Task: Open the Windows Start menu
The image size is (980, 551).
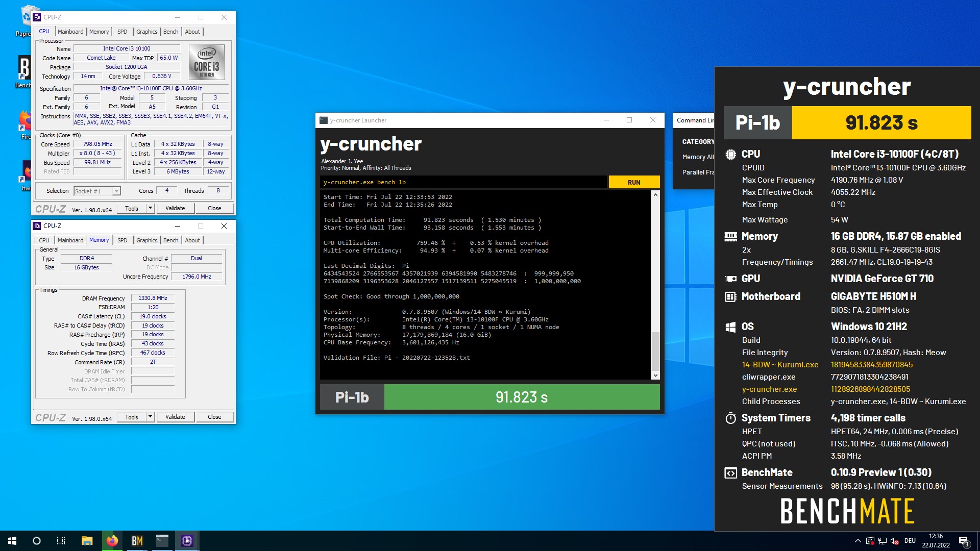Action: pos(12,541)
